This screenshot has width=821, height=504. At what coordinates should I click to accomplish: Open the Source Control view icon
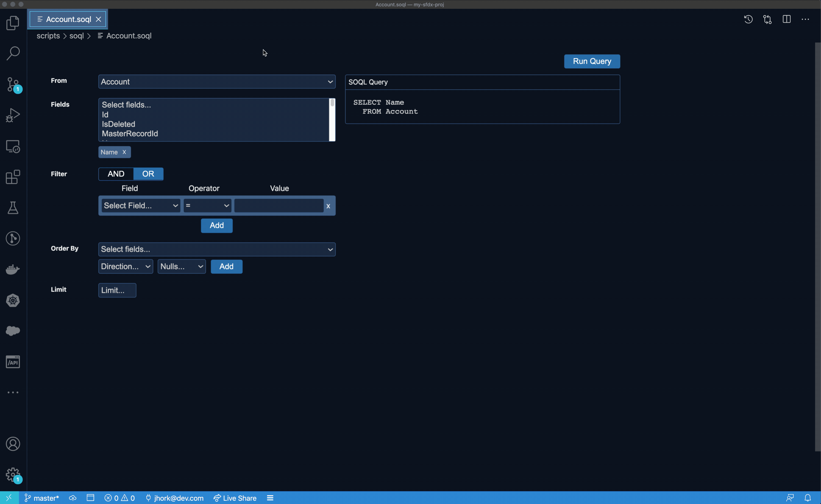[x=13, y=84]
